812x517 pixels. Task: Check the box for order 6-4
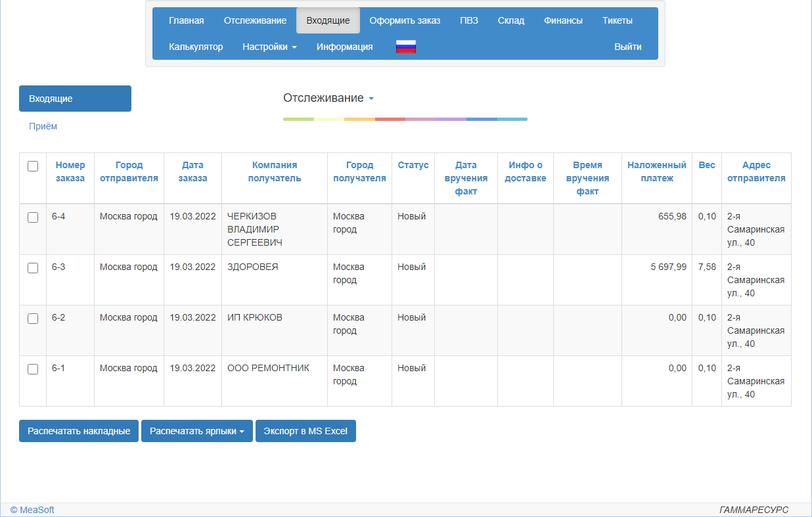click(33, 217)
